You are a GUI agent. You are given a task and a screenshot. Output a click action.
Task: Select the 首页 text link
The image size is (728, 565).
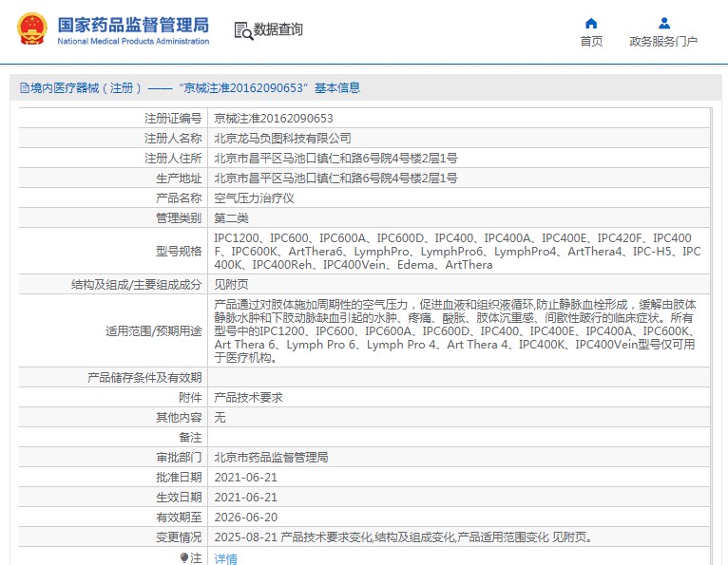click(x=591, y=41)
